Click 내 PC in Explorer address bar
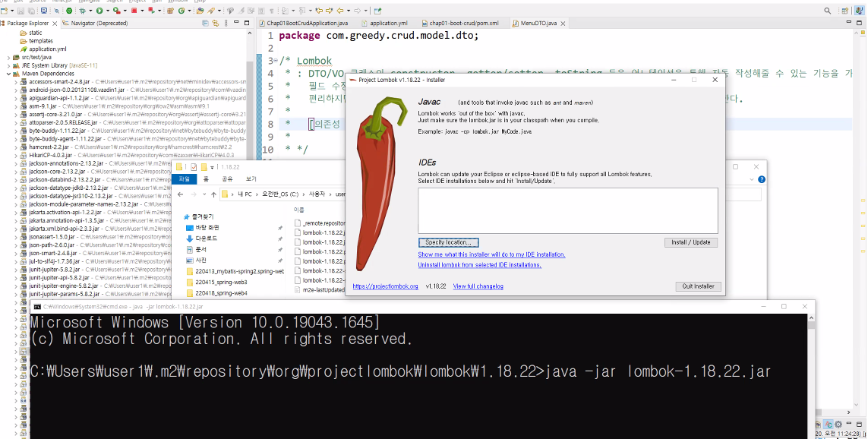868x439 pixels. 245,194
